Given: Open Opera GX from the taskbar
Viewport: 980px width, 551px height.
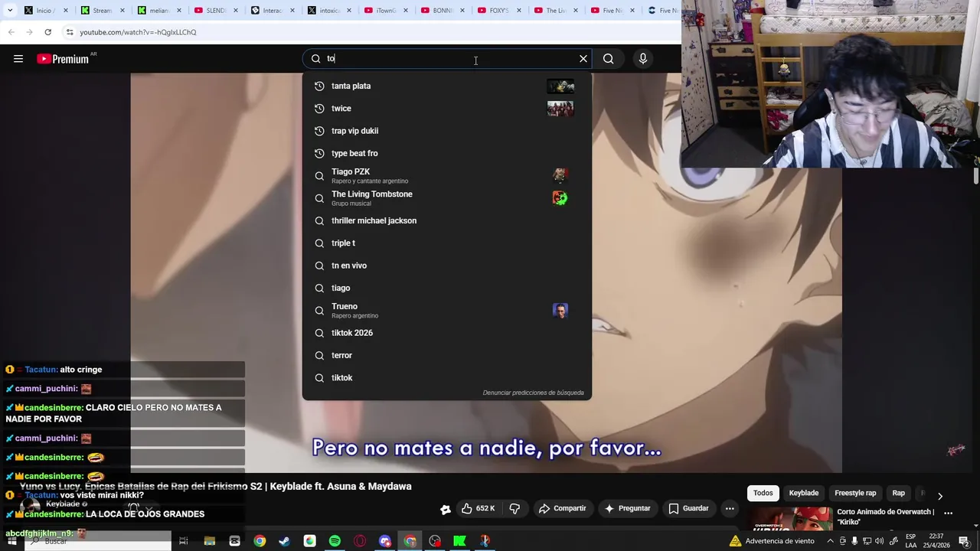Looking at the screenshot, I should [360, 541].
